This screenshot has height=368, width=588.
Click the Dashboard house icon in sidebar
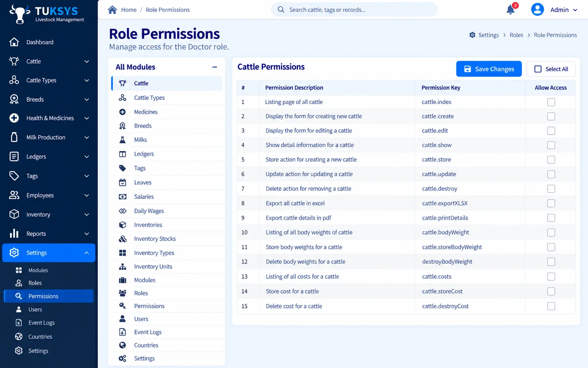click(14, 42)
